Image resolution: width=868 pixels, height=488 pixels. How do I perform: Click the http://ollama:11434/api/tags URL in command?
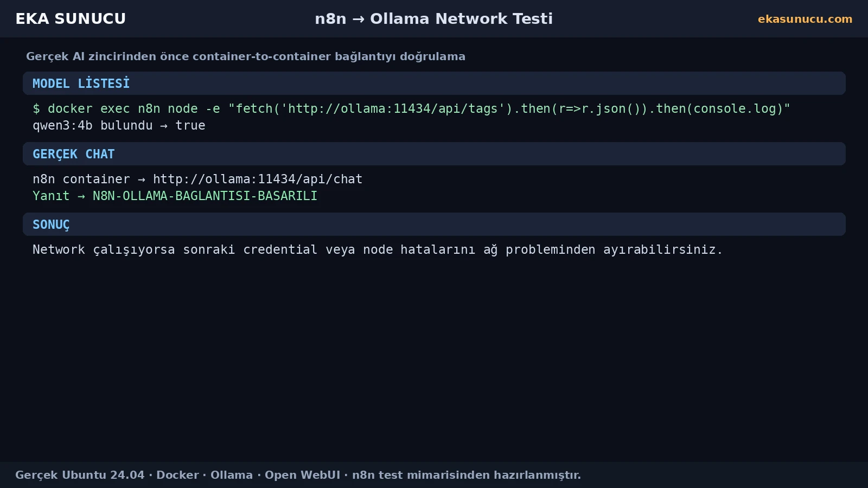click(x=393, y=108)
